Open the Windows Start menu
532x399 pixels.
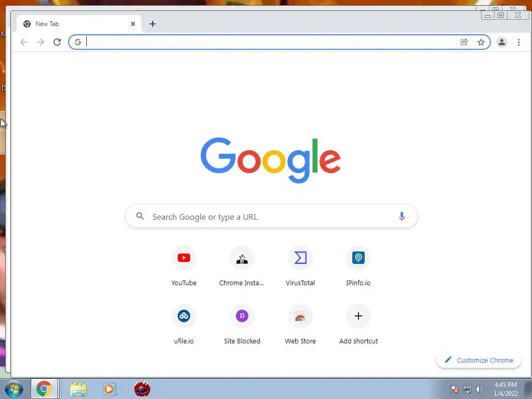coord(13,389)
